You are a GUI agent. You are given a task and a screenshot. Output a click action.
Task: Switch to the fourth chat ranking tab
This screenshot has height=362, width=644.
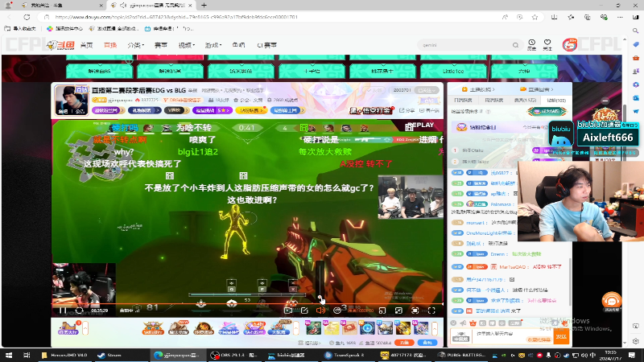coord(556,100)
